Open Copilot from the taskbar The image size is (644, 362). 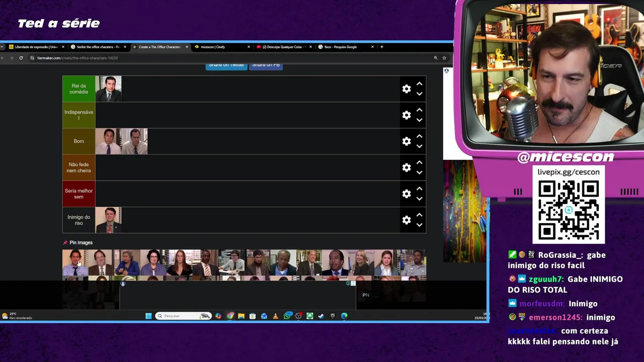[x=218, y=316]
